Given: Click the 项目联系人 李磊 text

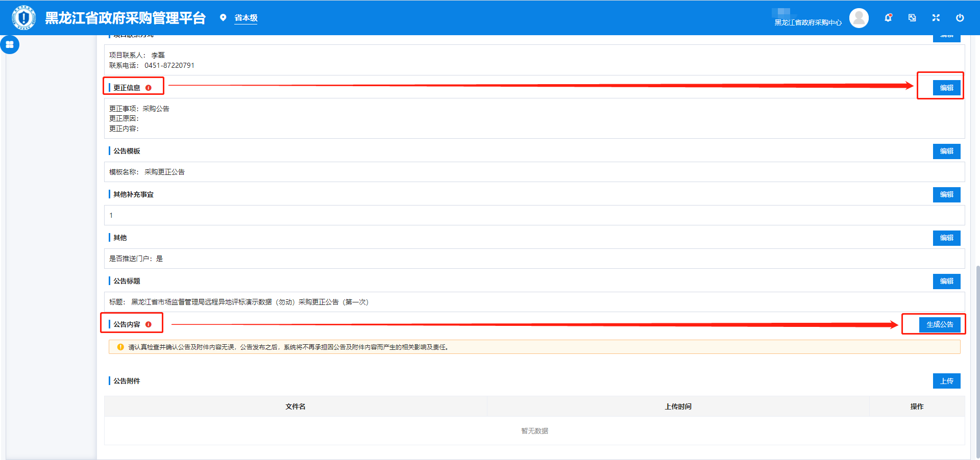Looking at the screenshot, I should point(137,55).
